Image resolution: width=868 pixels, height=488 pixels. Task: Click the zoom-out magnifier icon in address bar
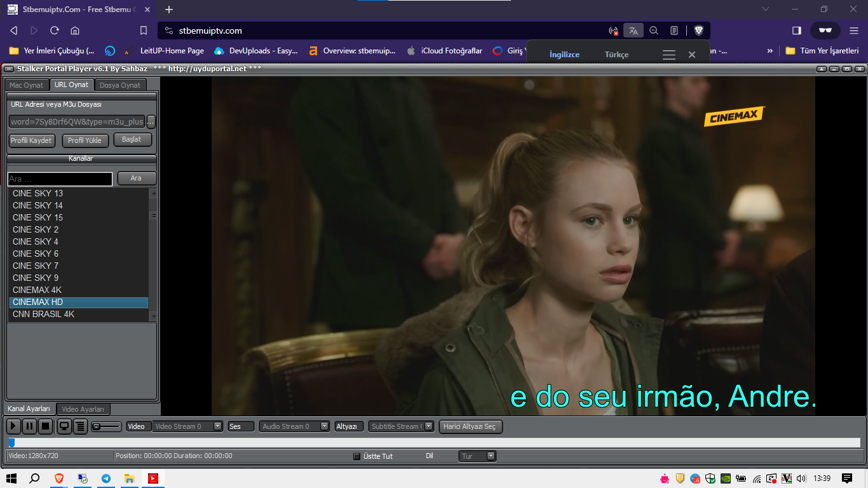point(654,30)
